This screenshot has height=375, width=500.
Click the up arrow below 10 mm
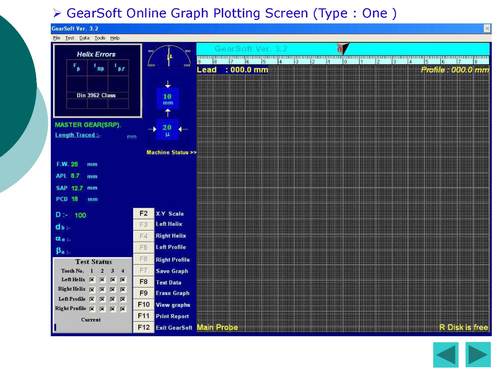pos(168,113)
